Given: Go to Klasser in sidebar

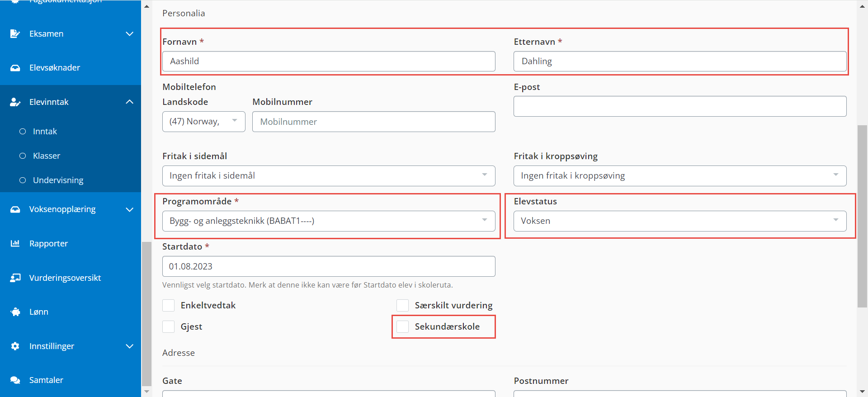Looking at the screenshot, I should point(47,156).
